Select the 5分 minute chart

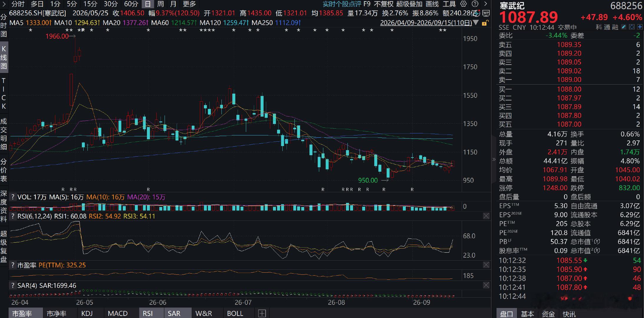point(72,4)
